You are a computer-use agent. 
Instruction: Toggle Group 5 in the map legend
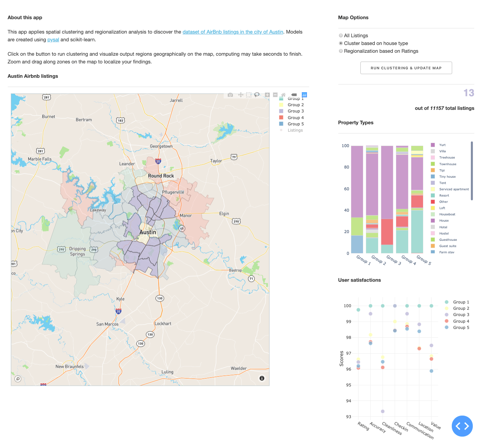[x=292, y=124]
